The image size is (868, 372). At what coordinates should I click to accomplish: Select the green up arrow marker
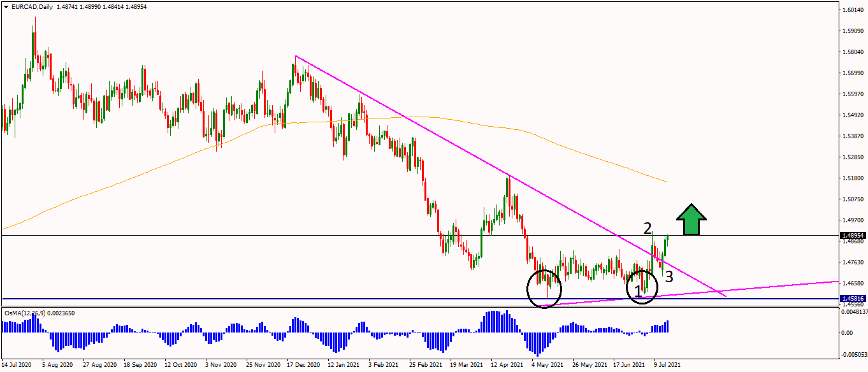[691, 220]
